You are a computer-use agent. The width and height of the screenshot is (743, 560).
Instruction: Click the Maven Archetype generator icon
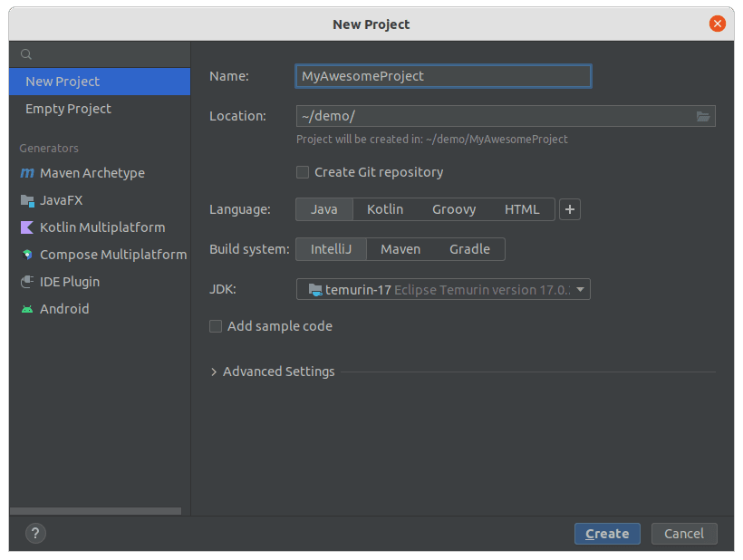27,173
